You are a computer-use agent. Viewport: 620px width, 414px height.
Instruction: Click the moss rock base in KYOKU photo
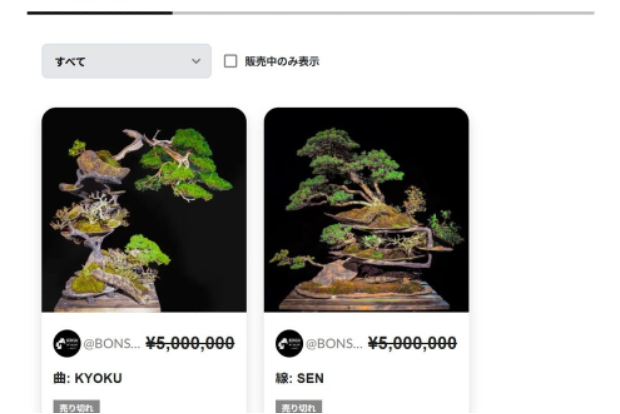[x=88, y=283]
